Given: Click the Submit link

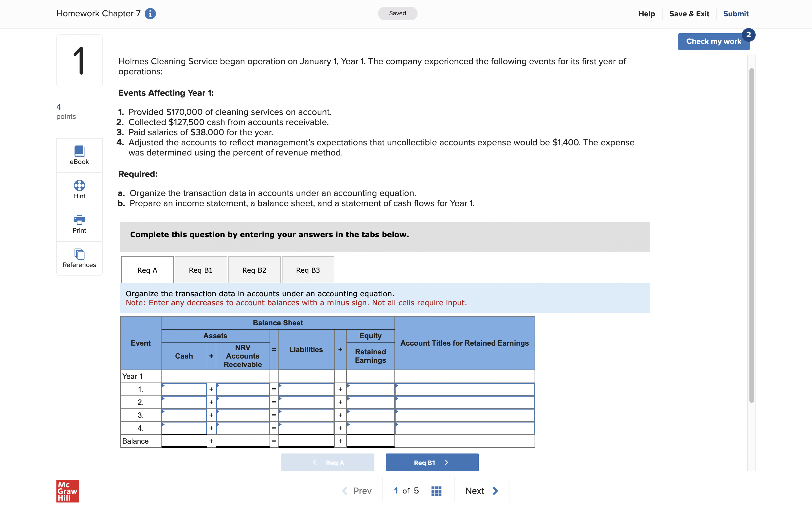Looking at the screenshot, I should click(736, 14).
